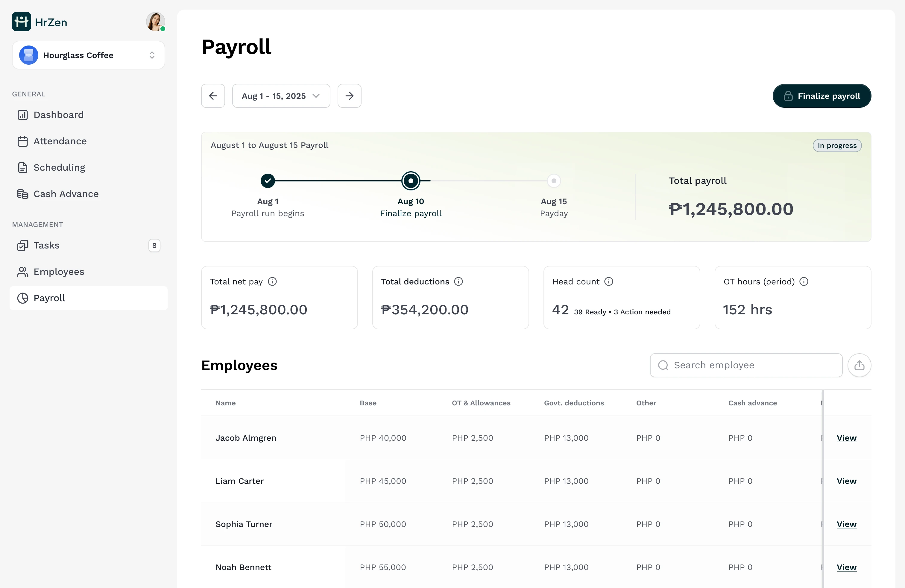View Jacob Almgren's payroll details

pyautogui.click(x=846, y=438)
